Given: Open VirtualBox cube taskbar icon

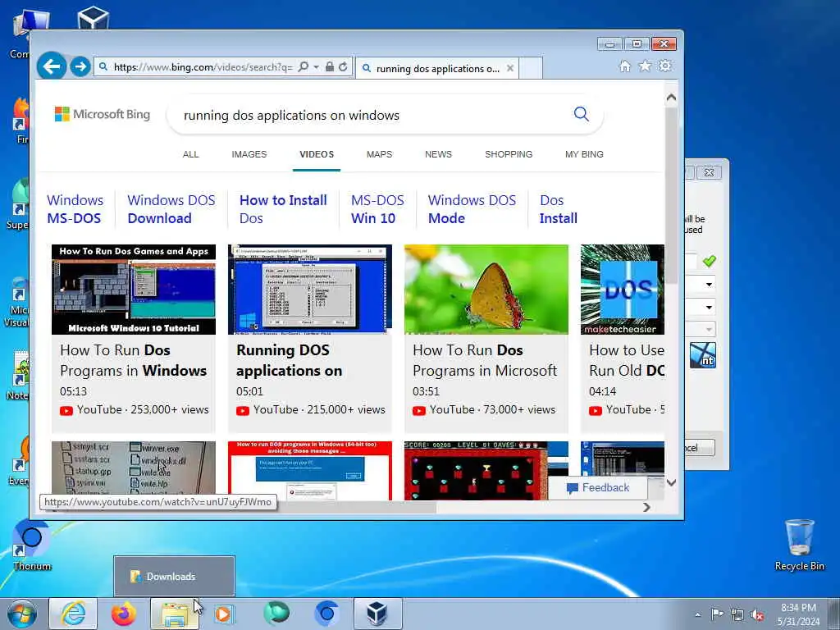Looking at the screenshot, I should pyautogui.click(x=377, y=614).
